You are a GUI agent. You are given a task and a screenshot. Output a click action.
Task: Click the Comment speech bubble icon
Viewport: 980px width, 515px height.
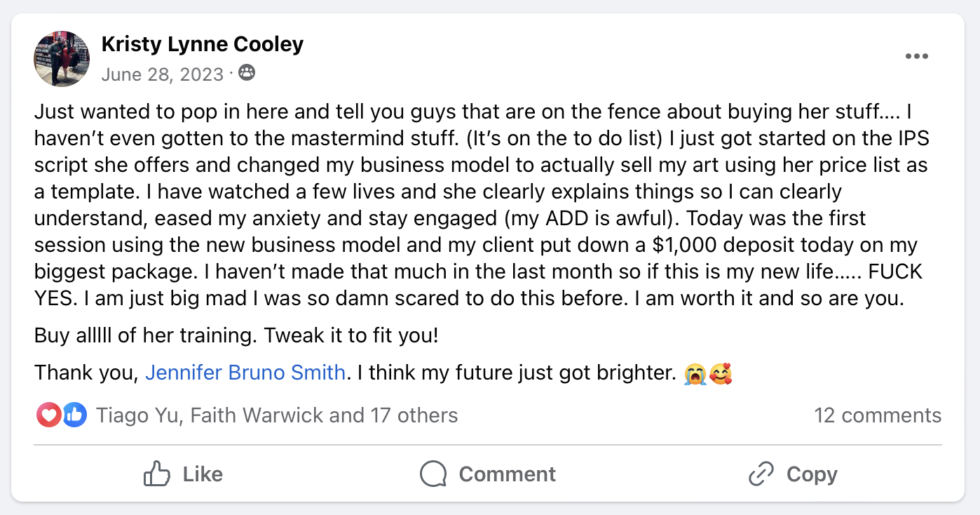tap(433, 474)
